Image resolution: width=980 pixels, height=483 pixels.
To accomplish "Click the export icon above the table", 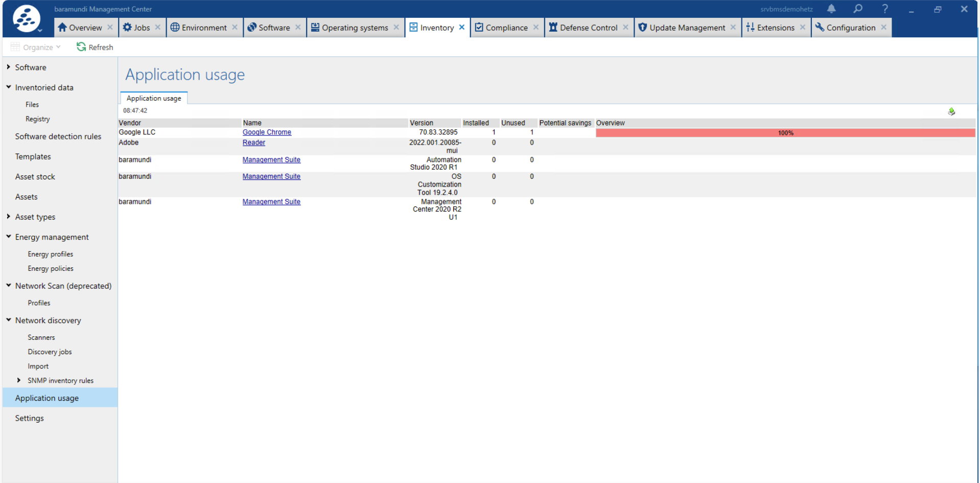I will (951, 111).
